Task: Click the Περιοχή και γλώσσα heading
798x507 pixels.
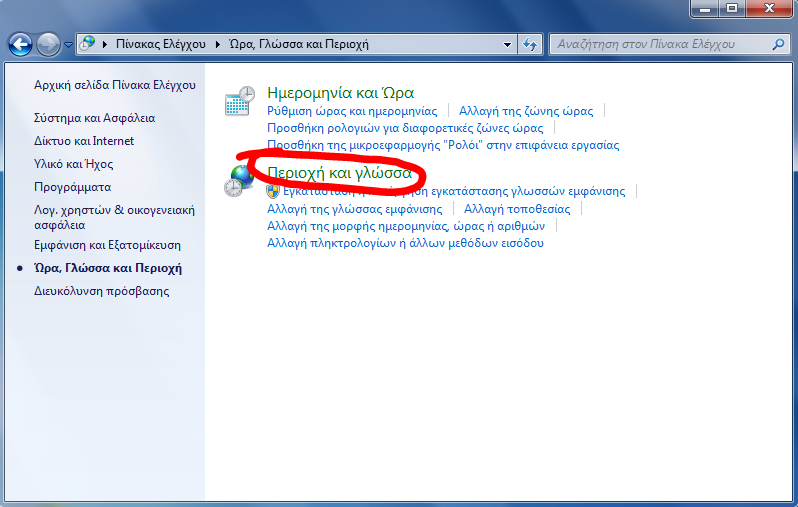Action: pyautogui.click(x=340, y=172)
